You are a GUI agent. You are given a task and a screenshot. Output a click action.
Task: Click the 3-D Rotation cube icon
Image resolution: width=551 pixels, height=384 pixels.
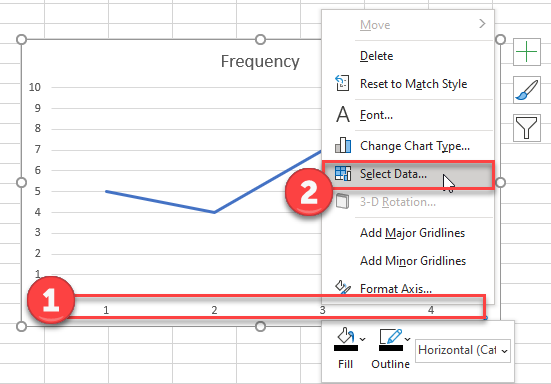click(342, 202)
